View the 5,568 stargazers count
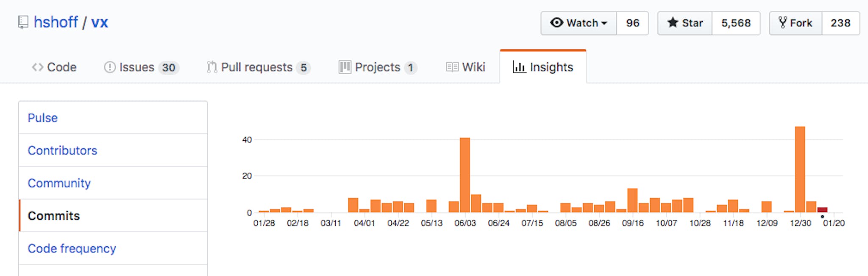Screen dimensions: 868x276 click(x=736, y=23)
